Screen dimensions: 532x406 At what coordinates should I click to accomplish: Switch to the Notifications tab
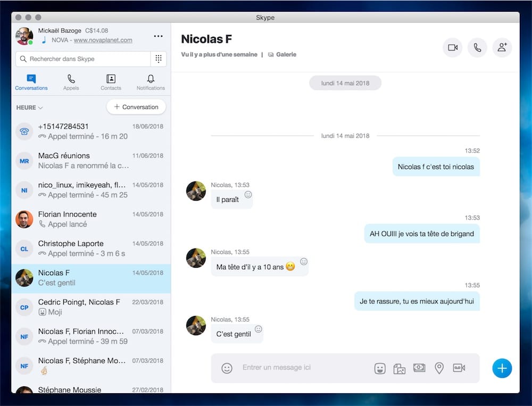(151, 82)
